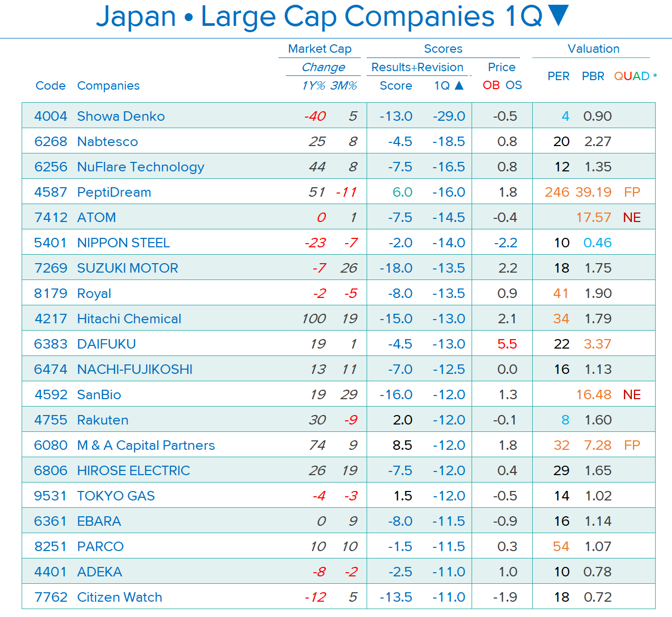Click the QUAD column header
The width and height of the screenshot is (672, 617).
coord(631,76)
